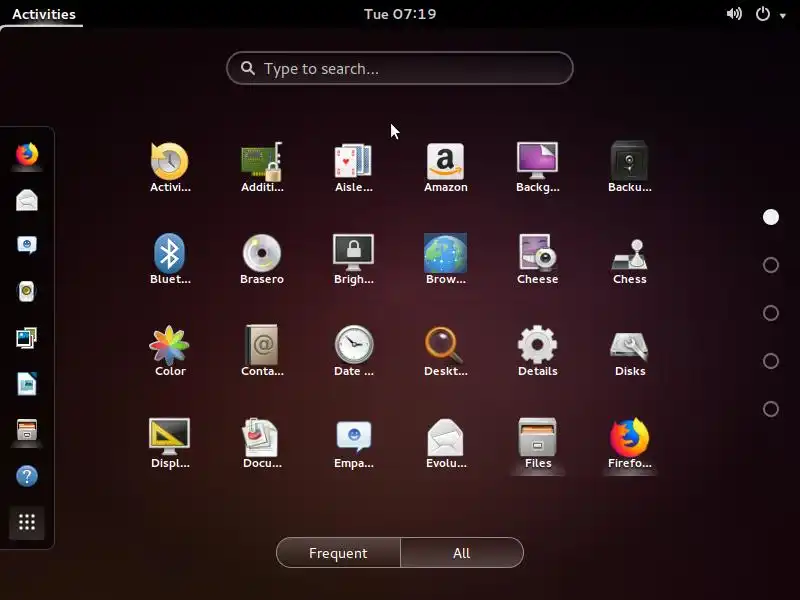This screenshot has height=600, width=800.
Task: Open Shotwell photos from the dash
Action: [27, 338]
